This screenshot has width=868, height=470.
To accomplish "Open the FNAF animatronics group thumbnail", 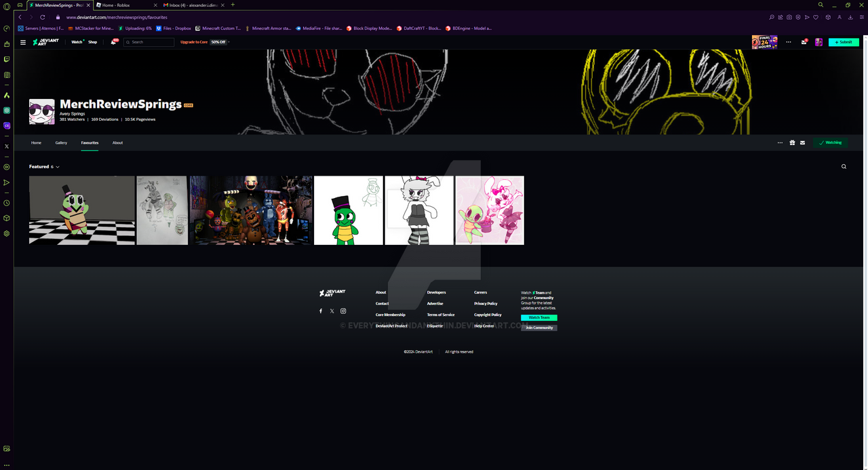I will tap(251, 210).
